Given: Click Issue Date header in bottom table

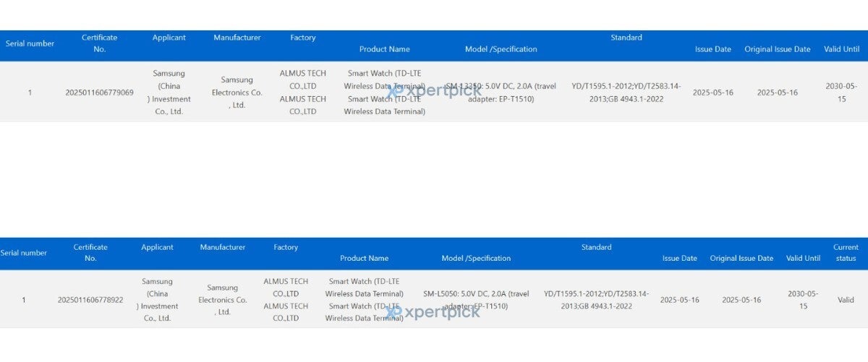Looking at the screenshot, I should pyautogui.click(x=679, y=258).
